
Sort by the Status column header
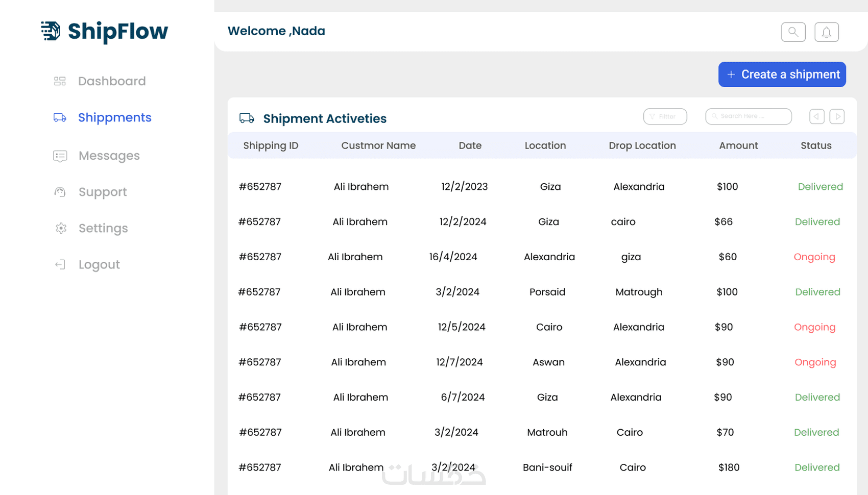tap(815, 145)
